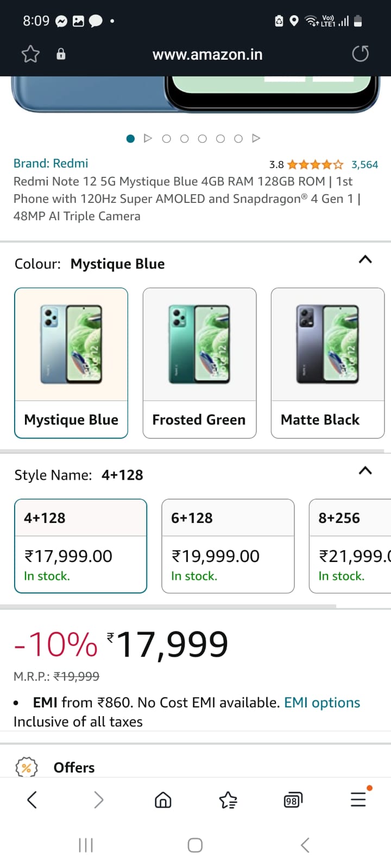
Task: Go forward using browser forward arrow
Action: [98, 799]
